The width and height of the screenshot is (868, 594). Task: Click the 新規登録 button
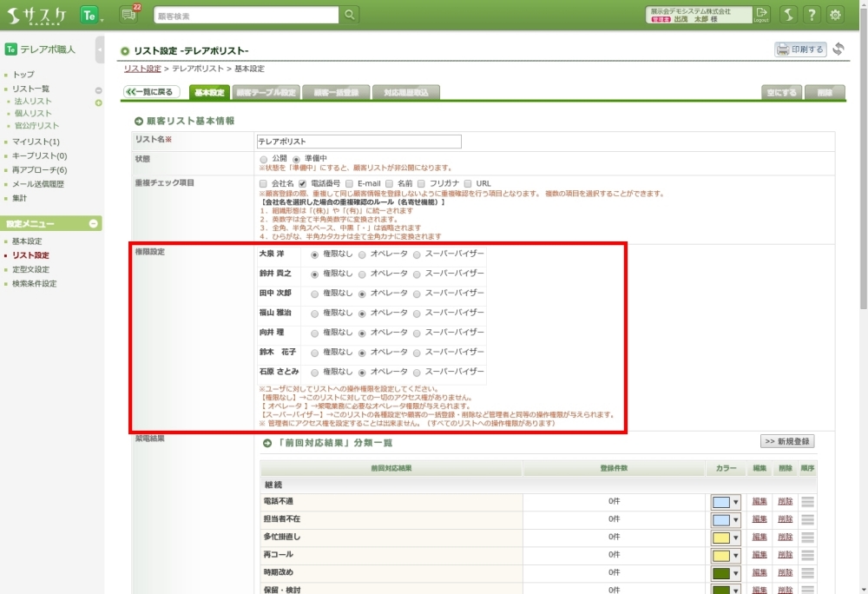[786, 441]
